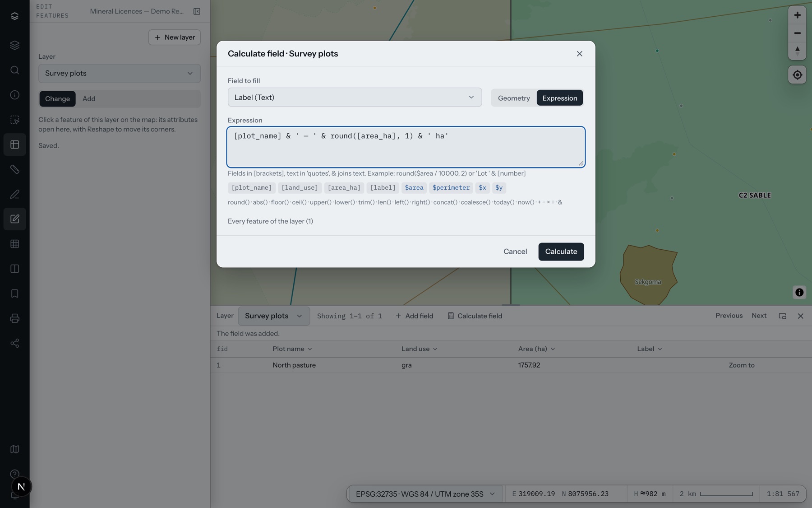This screenshot has width=812, height=508.
Task: Open EPSG:32735 coordinate system dropdown
Action: pos(425,494)
